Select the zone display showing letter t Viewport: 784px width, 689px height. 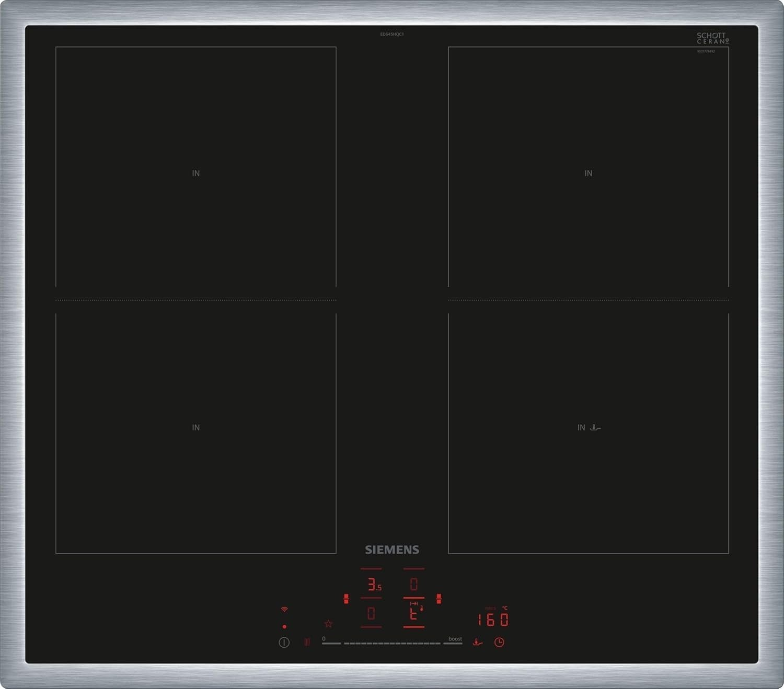coord(414,614)
